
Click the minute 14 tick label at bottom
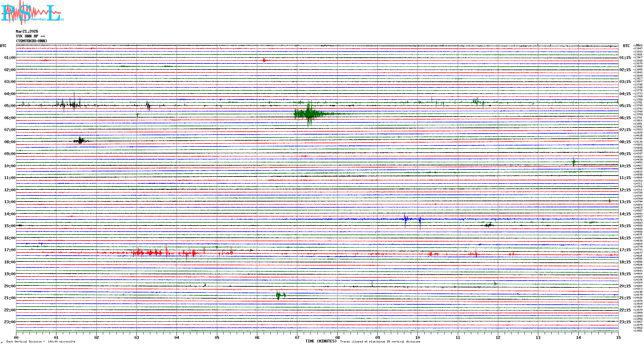578,337
